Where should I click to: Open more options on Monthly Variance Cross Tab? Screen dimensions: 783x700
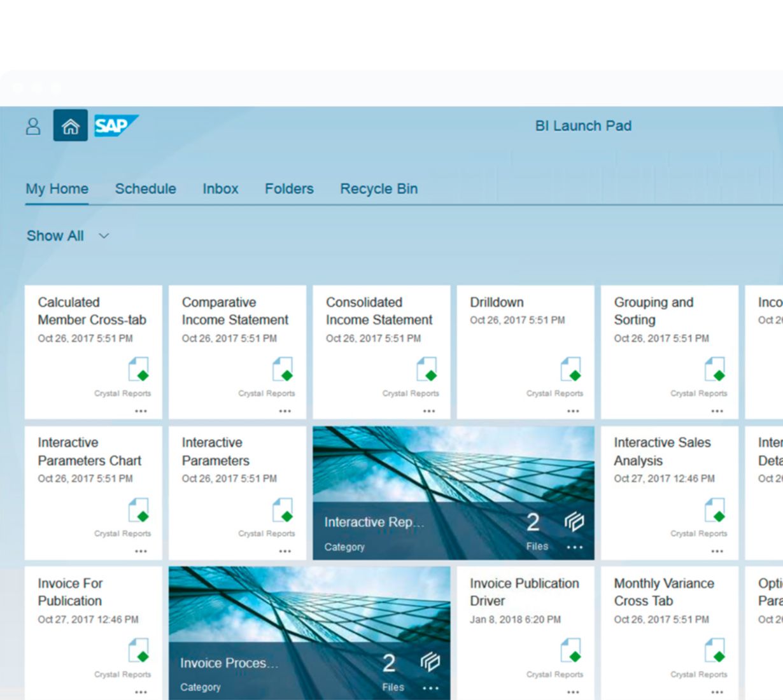[x=717, y=692]
